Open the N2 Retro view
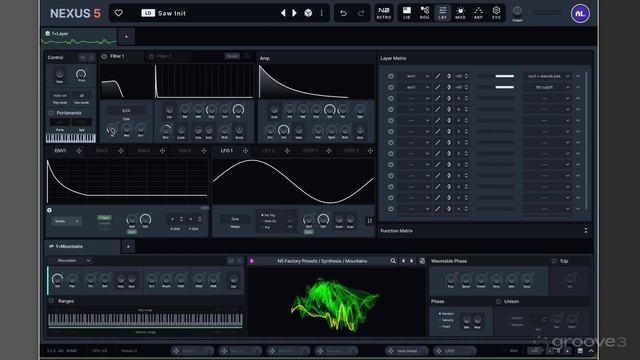This screenshot has height=360, width=640. click(384, 13)
